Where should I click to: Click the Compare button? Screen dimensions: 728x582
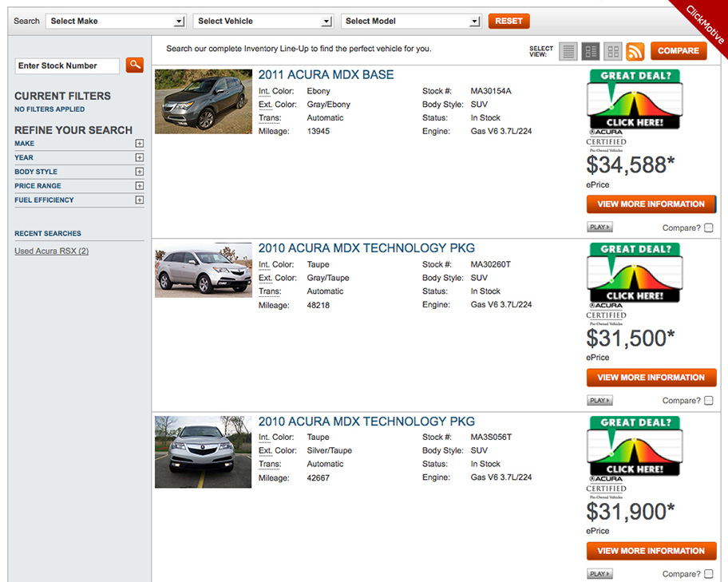679,50
